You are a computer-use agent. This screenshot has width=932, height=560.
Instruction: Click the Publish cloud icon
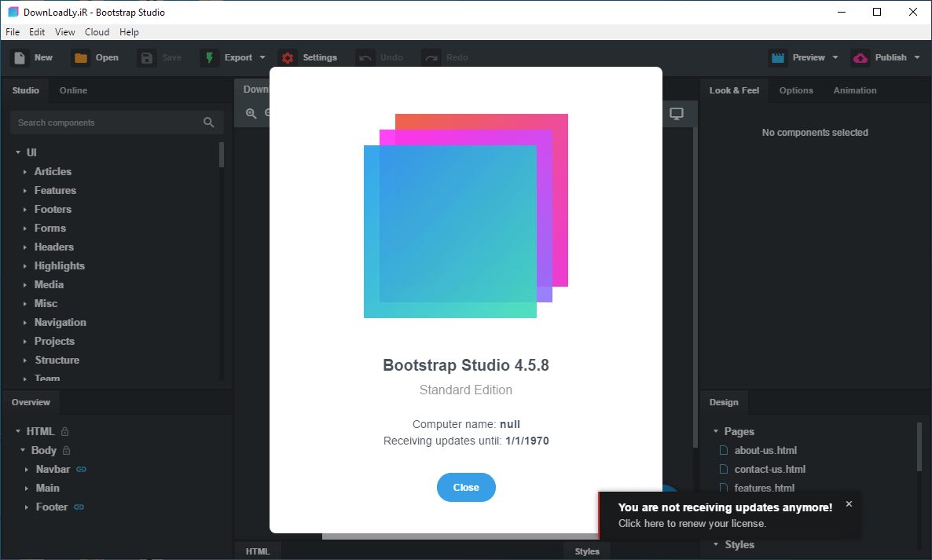click(x=860, y=57)
